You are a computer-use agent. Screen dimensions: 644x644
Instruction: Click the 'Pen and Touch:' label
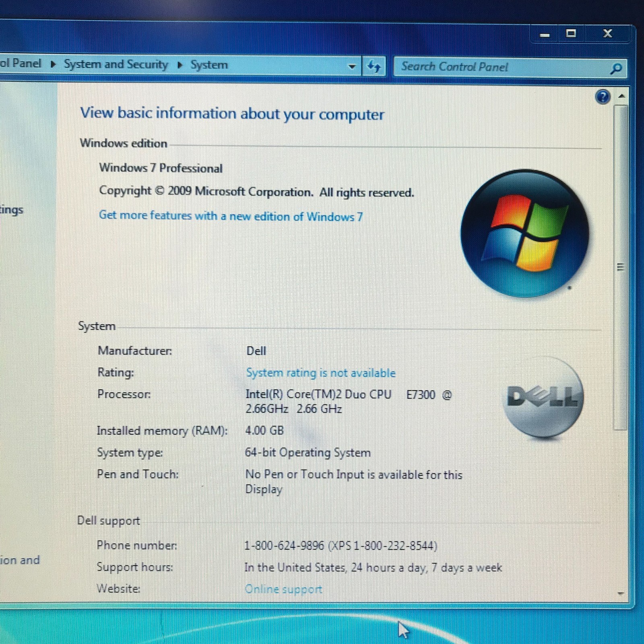point(138,474)
